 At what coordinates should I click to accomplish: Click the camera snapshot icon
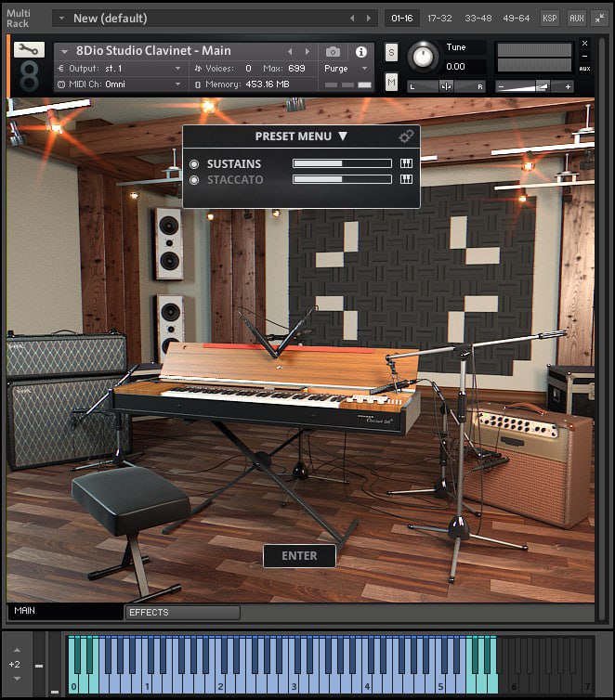(x=333, y=52)
